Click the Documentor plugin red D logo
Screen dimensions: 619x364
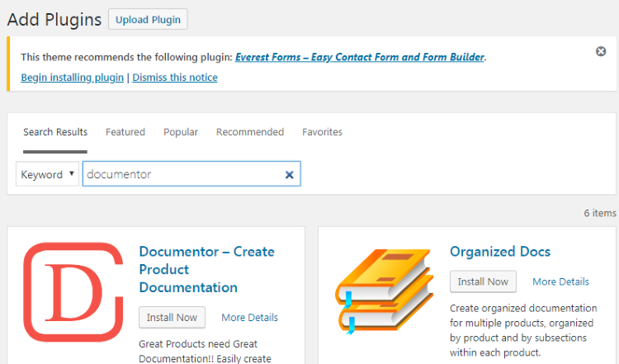click(x=73, y=291)
